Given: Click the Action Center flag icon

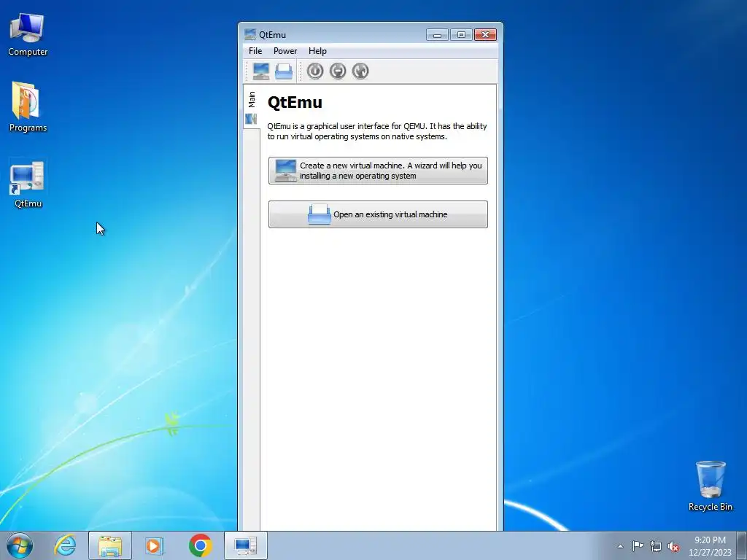Looking at the screenshot, I should click(x=638, y=545).
